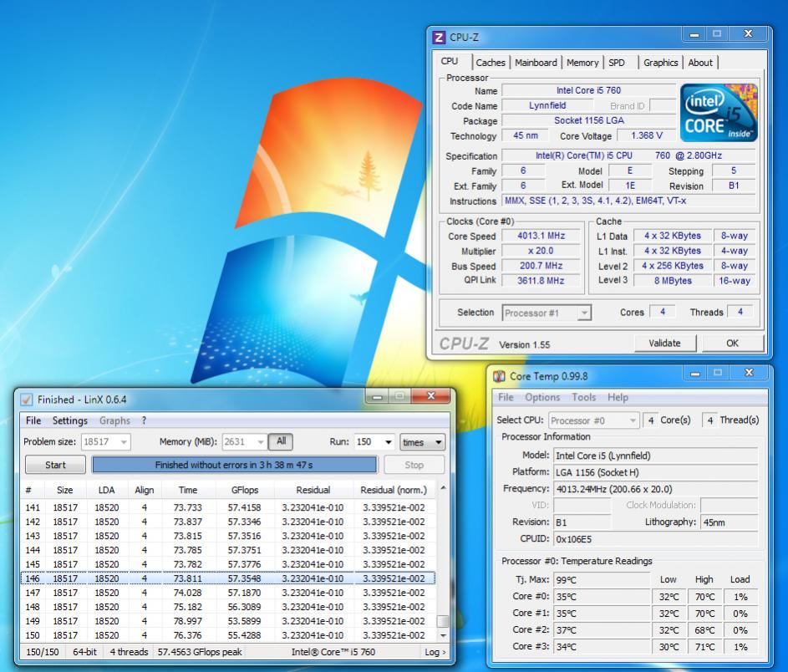Screen dimensions: 788x672
Task: Select the SPD tab
Action: [617, 63]
